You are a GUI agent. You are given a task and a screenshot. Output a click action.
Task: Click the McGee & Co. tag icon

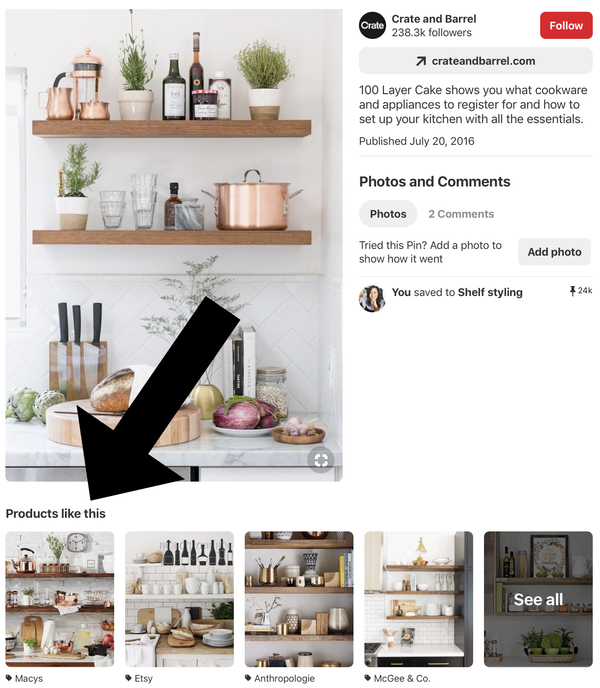[368, 678]
